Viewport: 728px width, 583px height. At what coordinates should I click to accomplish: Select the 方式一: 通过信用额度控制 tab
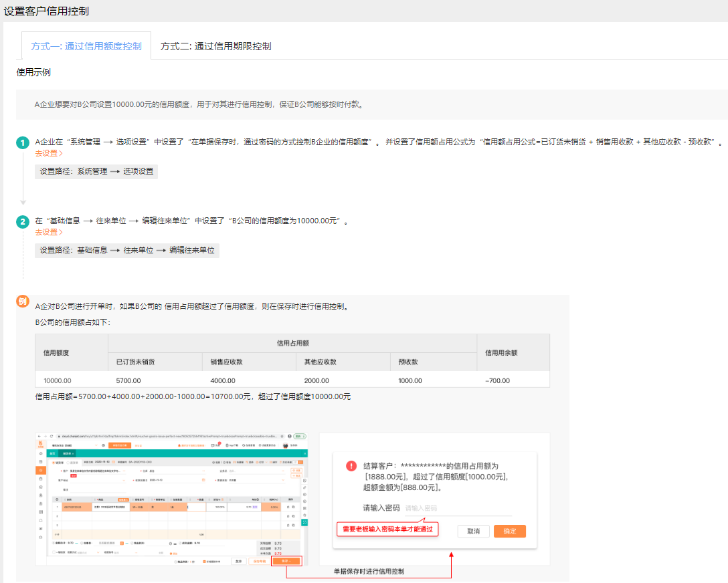coord(86,46)
